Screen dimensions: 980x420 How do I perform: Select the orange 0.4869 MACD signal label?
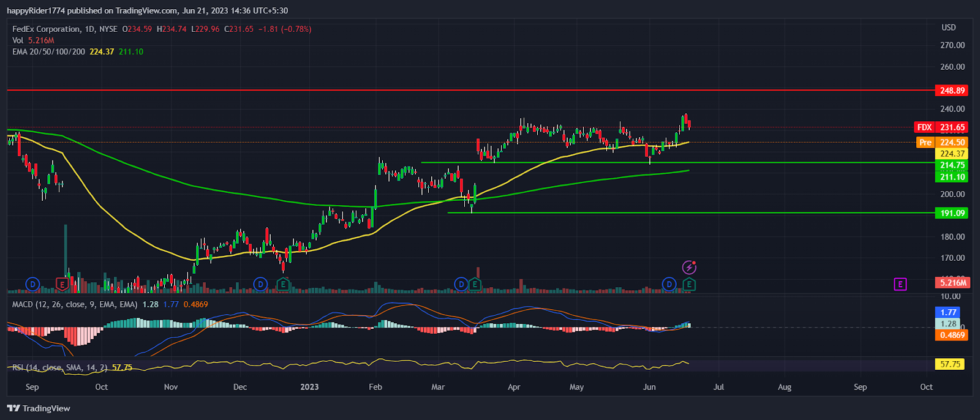(x=952, y=335)
